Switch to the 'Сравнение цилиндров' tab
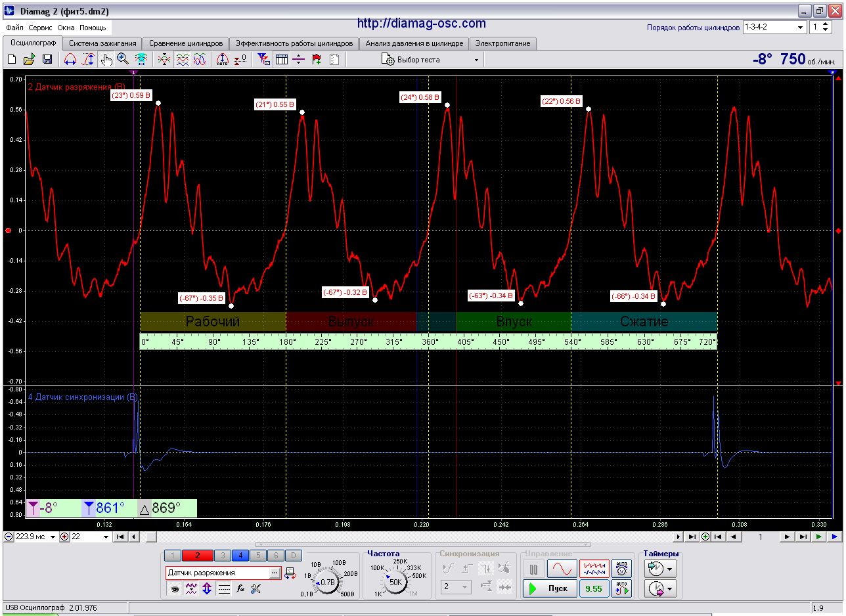The image size is (846, 616). 186,43
